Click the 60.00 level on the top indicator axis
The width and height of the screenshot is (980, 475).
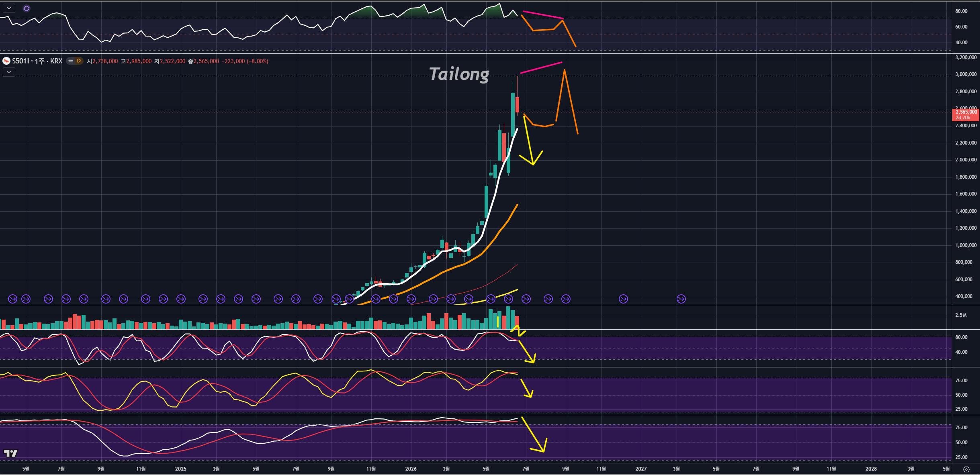point(962,27)
